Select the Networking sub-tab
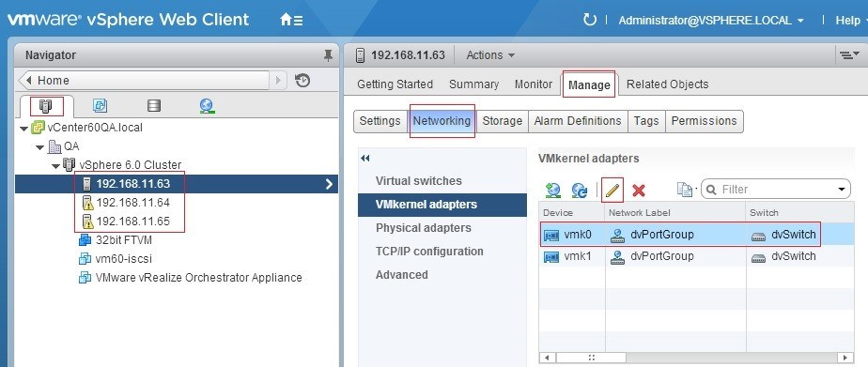Screen dimensions: 868x367 point(442,120)
